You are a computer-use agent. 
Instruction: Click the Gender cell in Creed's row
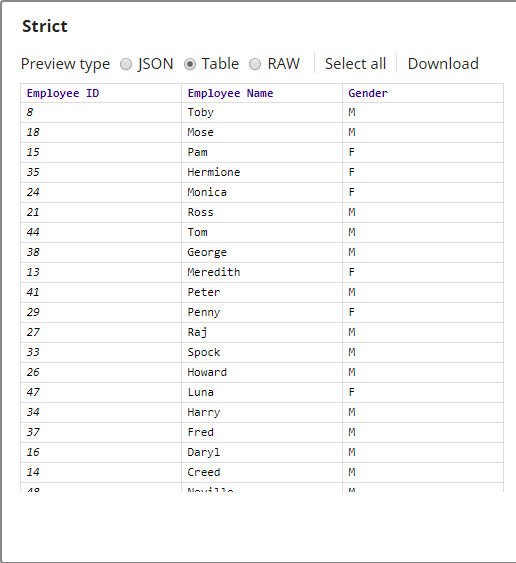tap(423, 473)
